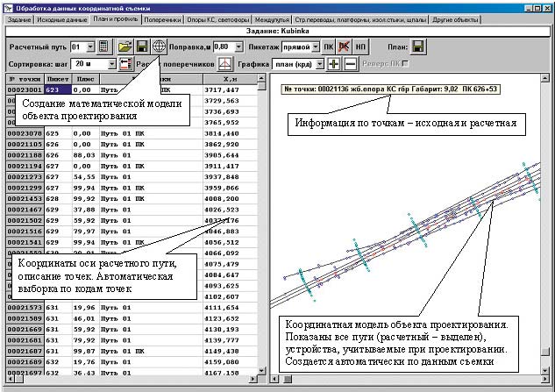Expand the Расчетный путь 01 dropdown
This screenshot has width=555, height=392.
[x=89, y=46]
